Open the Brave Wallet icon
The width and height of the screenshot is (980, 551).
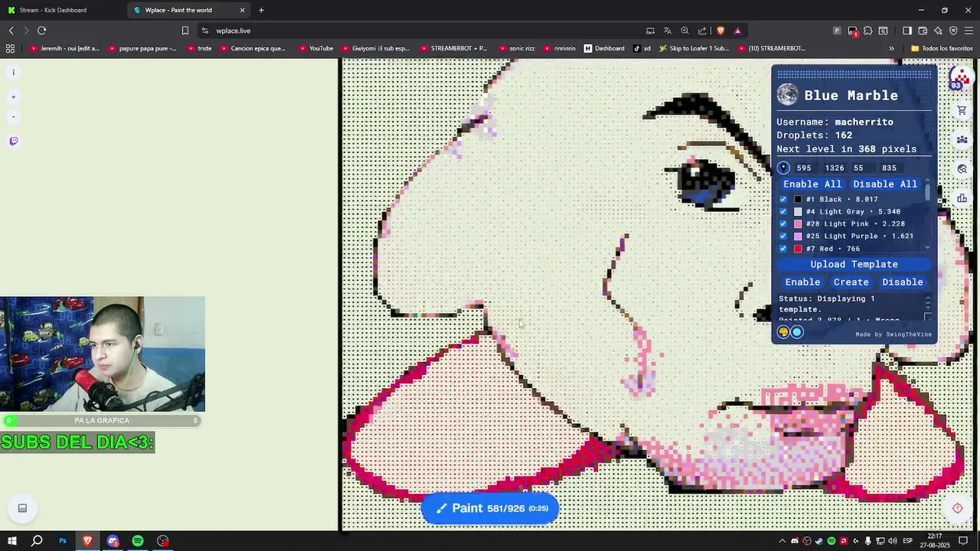tap(923, 31)
